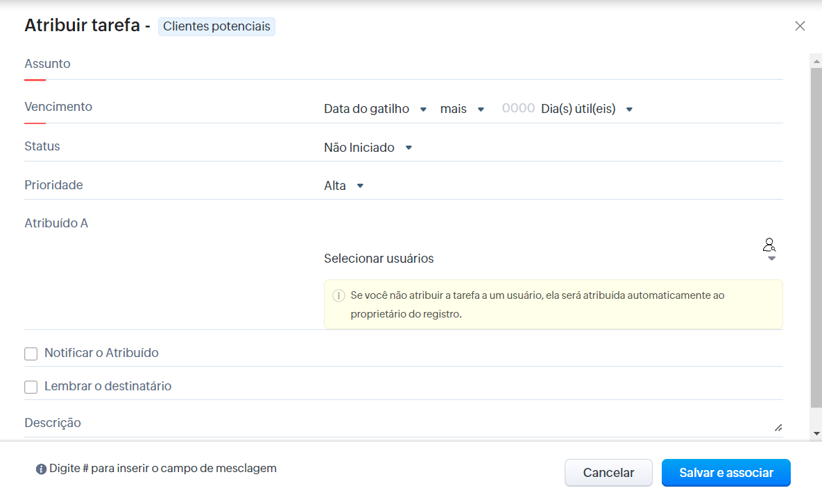Close the Atribuir tarefa dialog

coord(800,26)
